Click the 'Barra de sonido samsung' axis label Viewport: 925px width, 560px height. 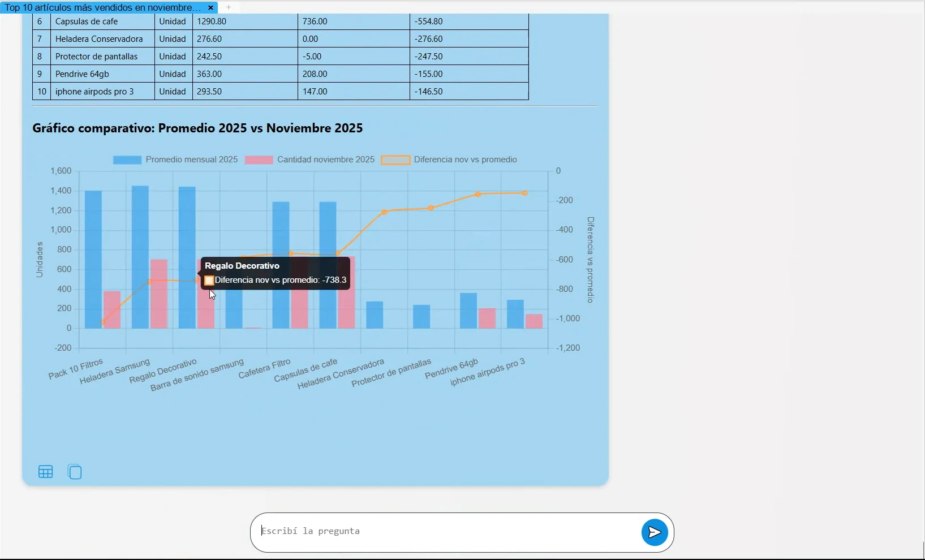(197, 375)
